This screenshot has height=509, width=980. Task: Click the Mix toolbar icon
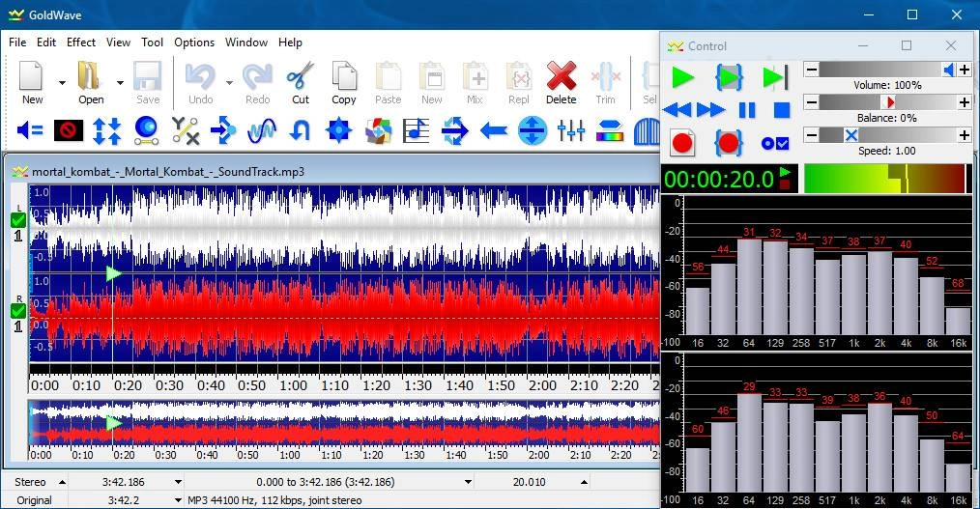(x=475, y=76)
